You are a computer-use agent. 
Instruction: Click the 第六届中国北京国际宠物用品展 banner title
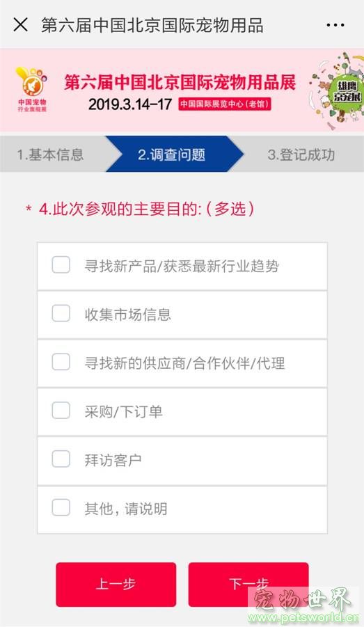point(180,82)
